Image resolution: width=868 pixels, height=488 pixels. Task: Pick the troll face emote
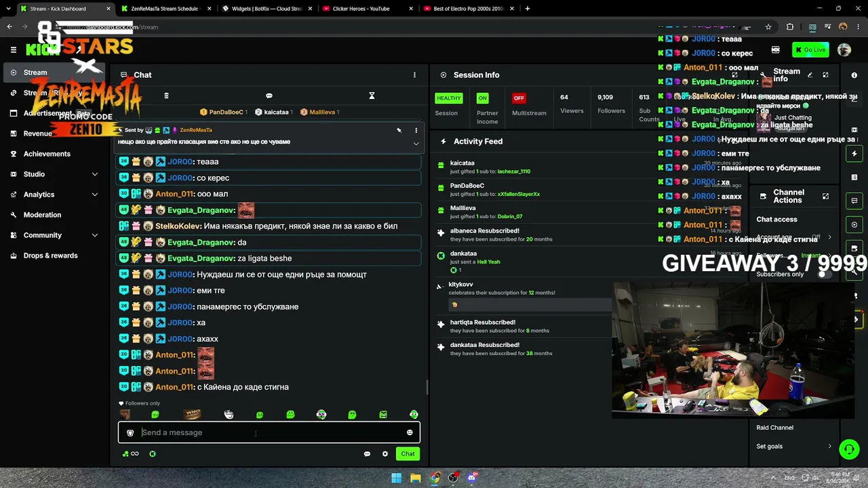229,414
